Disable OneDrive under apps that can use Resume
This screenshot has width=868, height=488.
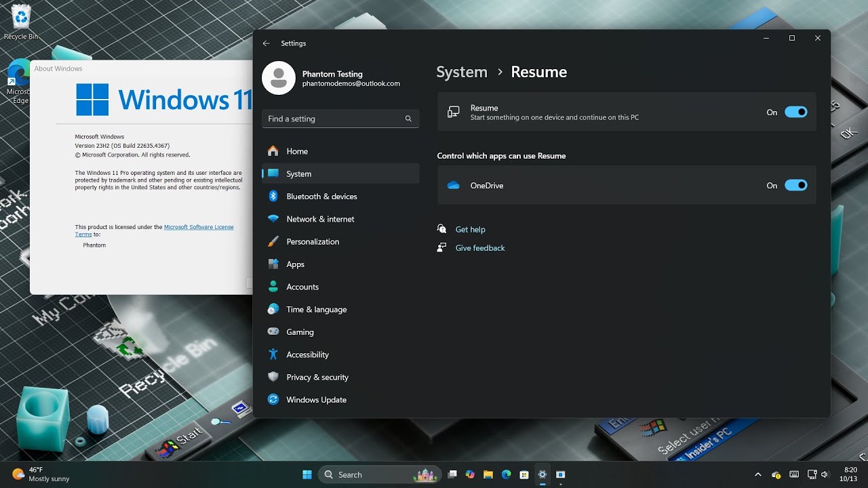coord(796,184)
